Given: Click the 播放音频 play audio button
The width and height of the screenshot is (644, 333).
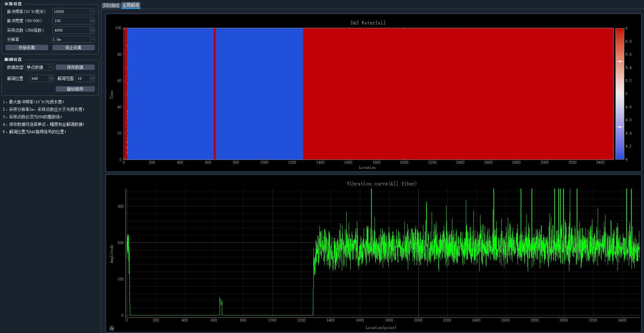Looking at the screenshot, I should (x=75, y=89).
